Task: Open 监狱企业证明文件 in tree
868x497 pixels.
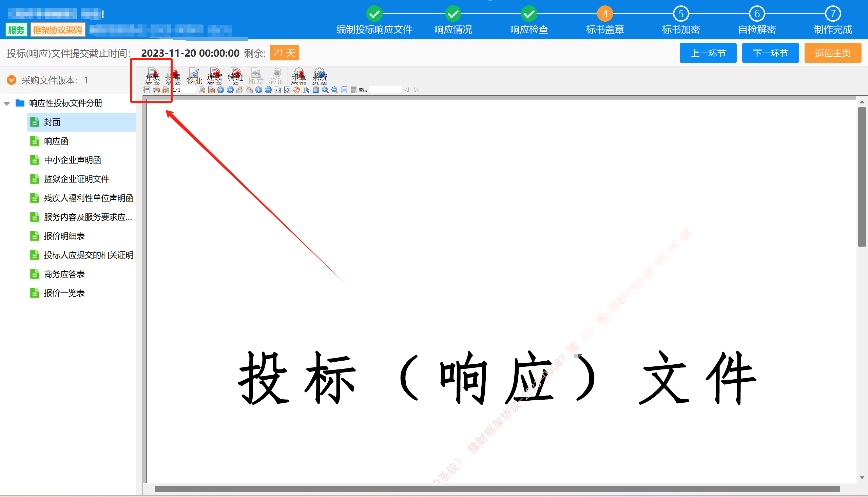Action: 77,179
